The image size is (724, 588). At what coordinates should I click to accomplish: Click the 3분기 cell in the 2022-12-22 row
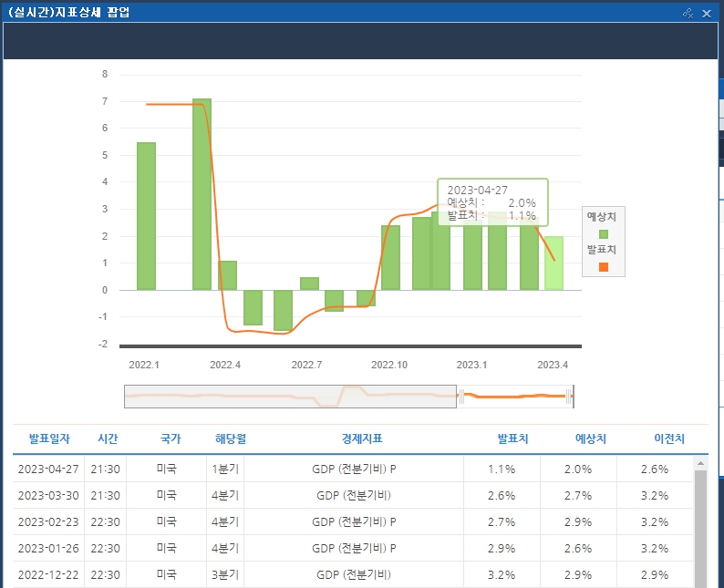coord(225,574)
